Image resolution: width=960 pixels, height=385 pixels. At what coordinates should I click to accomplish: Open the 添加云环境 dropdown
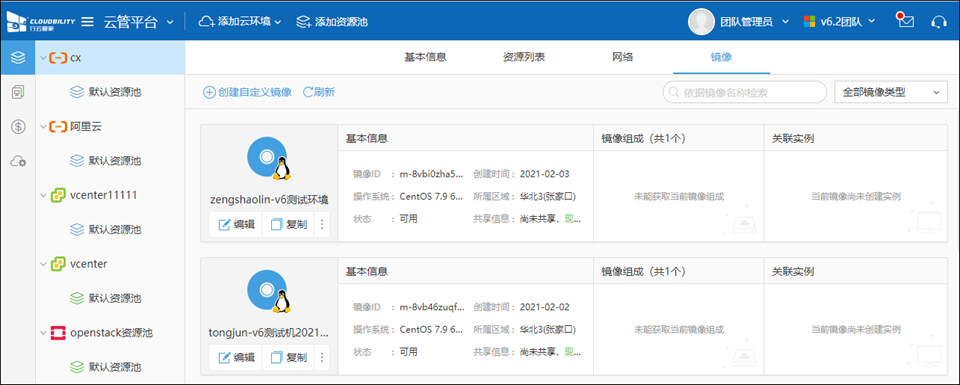240,22
